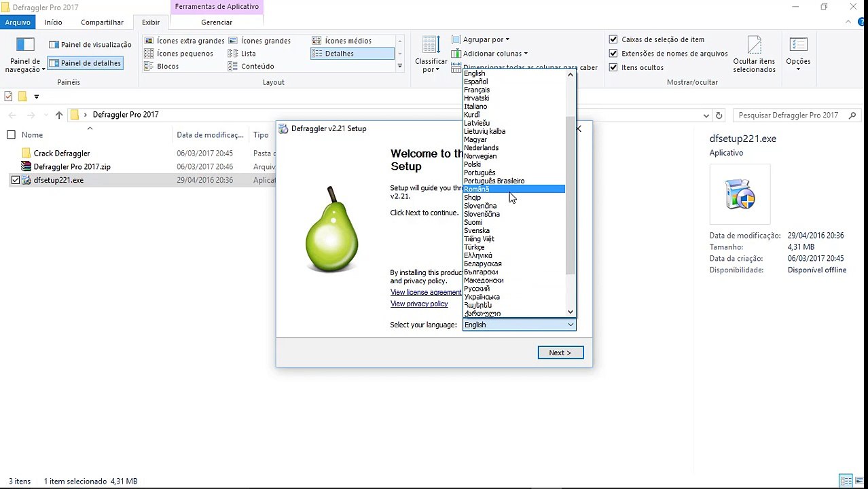Expand the layout gallery more arrow
This screenshot has height=489, width=868.
[400, 66]
